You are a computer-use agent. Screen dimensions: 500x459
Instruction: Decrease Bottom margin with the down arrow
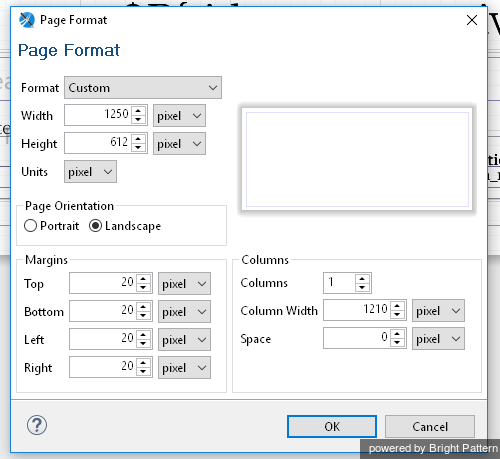pyautogui.click(x=143, y=315)
